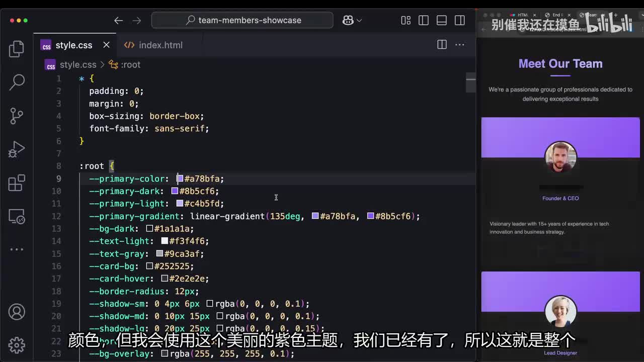Go back using the title bar arrow
The width and height of the screenshot is (644, 362).
click(x=118, y=21)
